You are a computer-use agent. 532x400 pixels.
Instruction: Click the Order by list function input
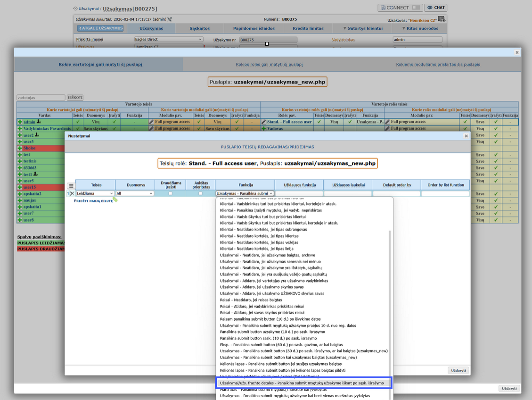(445, 193)
